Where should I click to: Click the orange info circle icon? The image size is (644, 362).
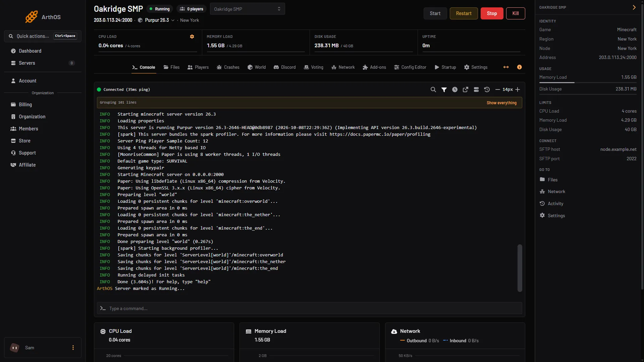point(520,67)
